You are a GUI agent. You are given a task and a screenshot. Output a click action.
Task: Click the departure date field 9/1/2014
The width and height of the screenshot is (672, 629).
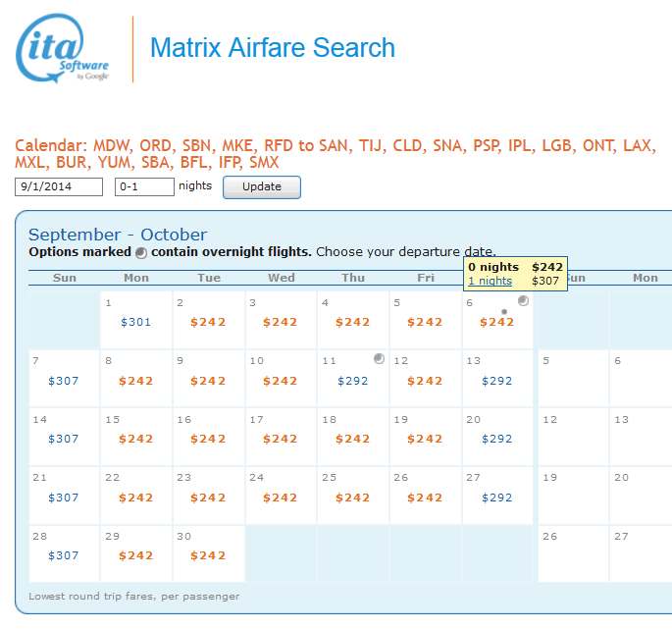pos(59,186)
